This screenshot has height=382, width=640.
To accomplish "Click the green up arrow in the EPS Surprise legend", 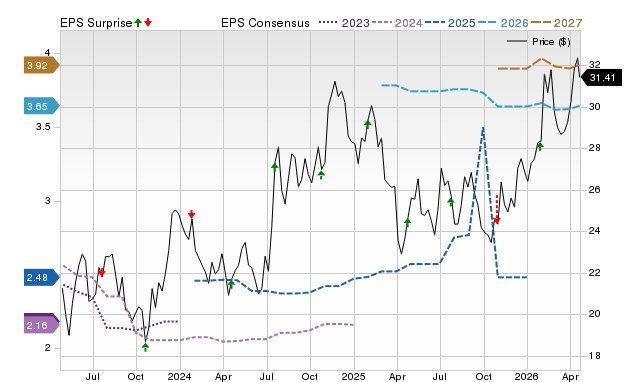I will click(138, 22).
